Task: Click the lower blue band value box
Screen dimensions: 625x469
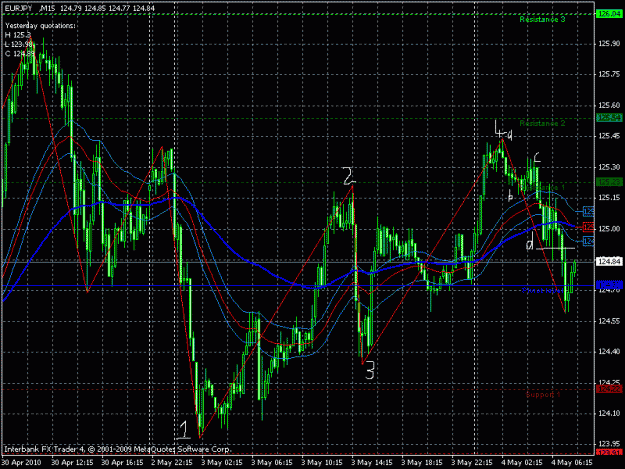Action: pyautogui.click(x=588, y=241)
